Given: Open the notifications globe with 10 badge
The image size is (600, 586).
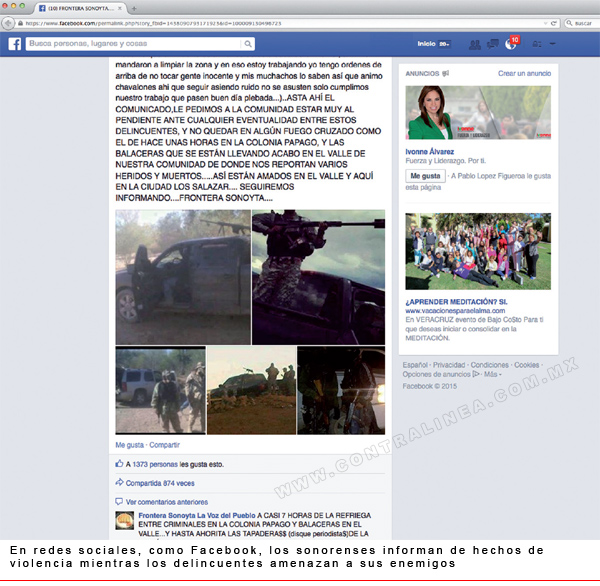Looking at the screenshot, I should point(512,43).
